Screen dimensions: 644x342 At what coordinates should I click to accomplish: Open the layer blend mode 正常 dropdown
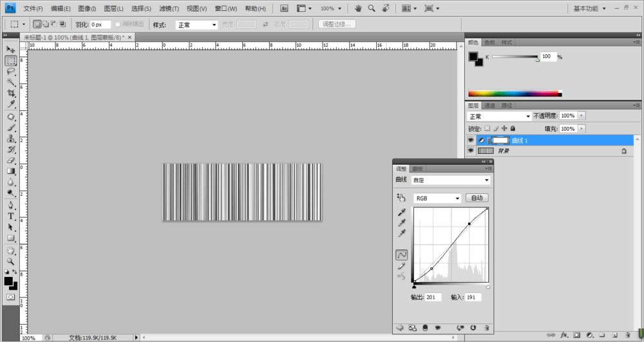pos(499,116)
